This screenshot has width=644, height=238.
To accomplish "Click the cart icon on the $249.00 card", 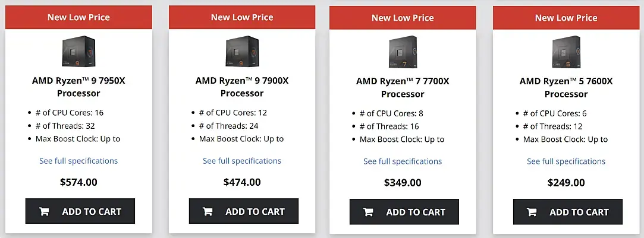I will pos(532,212).
